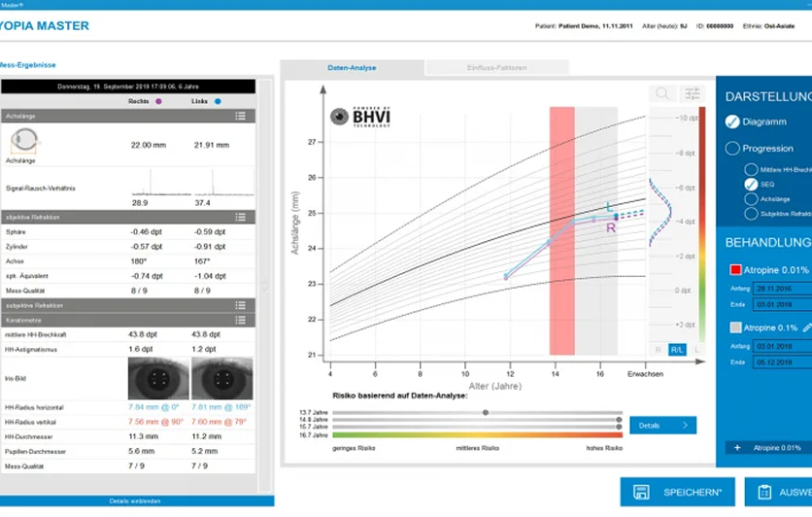Open the chart settings sliders icon

(693, 93)
